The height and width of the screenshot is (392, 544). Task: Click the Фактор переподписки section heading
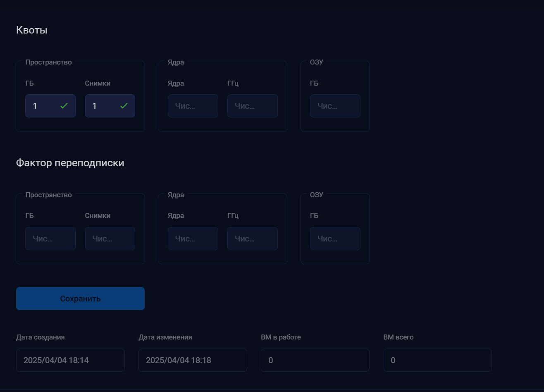70,163
